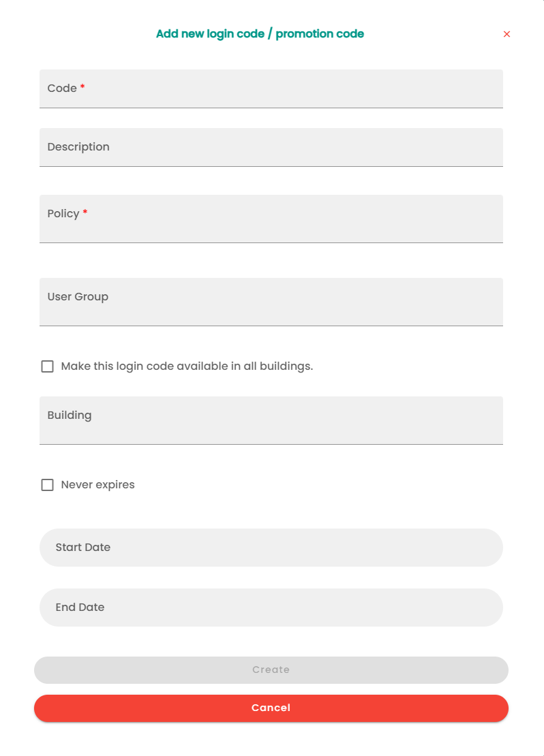
Task: Click the 'Add new login code' dialog title
Action: [x=260, y=34]
